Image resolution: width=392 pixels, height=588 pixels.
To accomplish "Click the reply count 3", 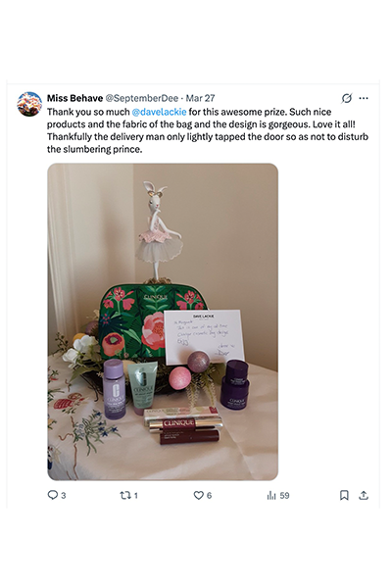I will tap(64, 496).
